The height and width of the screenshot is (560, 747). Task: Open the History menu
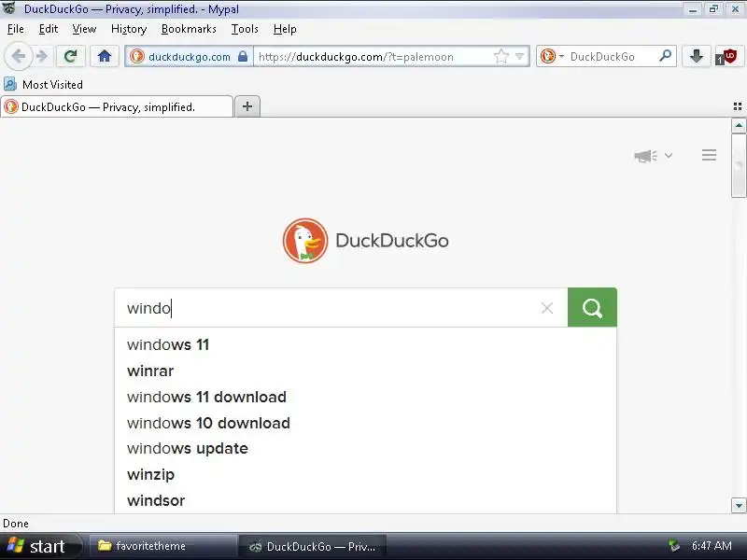(129, 29)
